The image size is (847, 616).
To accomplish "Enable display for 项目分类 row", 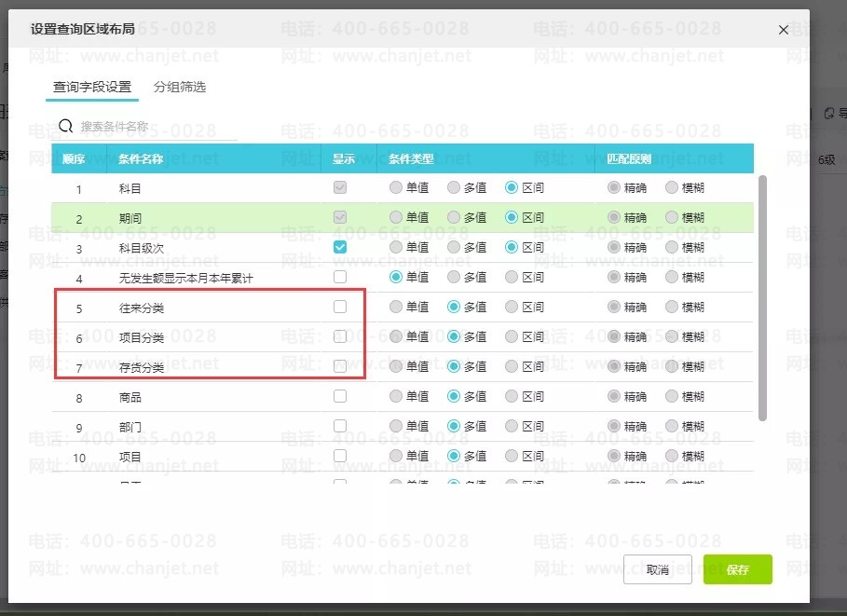I will (x=340, y=336).
